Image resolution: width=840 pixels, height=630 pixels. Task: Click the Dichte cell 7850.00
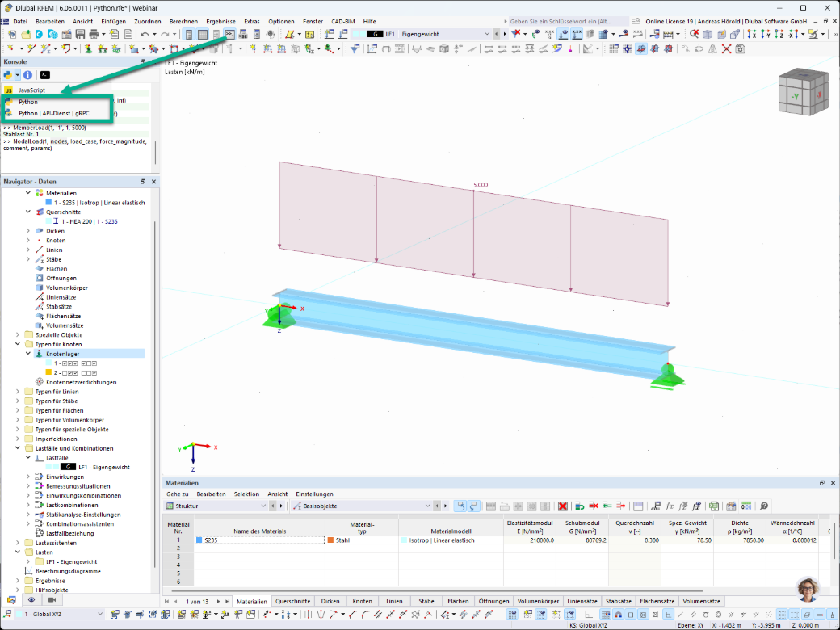pyautogui.click(x=739, y=540)
